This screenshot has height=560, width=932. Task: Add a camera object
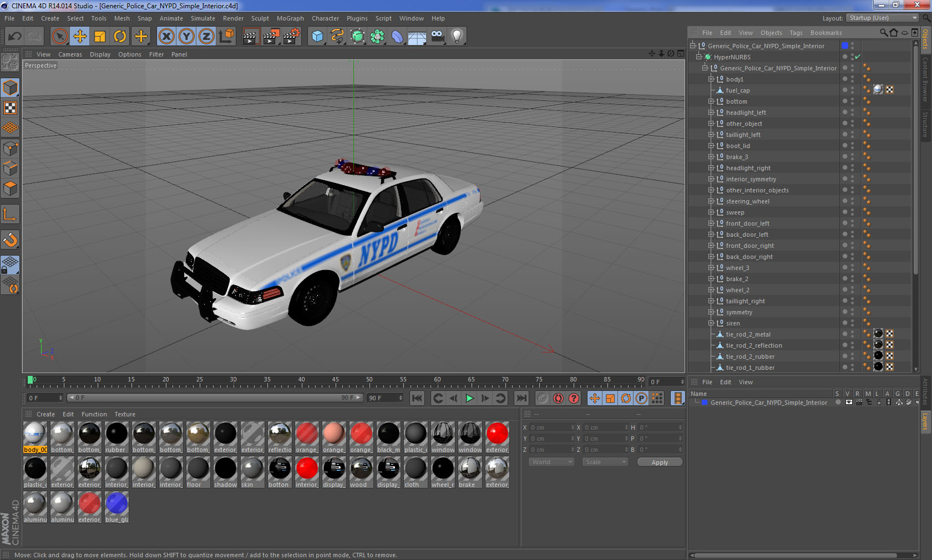(437, 37)
